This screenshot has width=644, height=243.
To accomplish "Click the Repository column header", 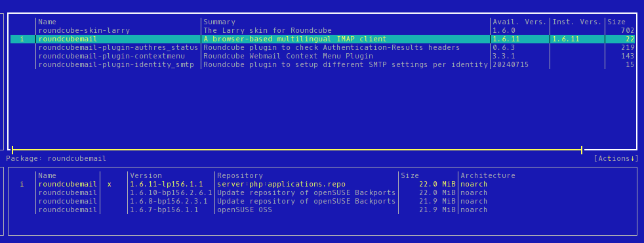I will tap(240, 175).
